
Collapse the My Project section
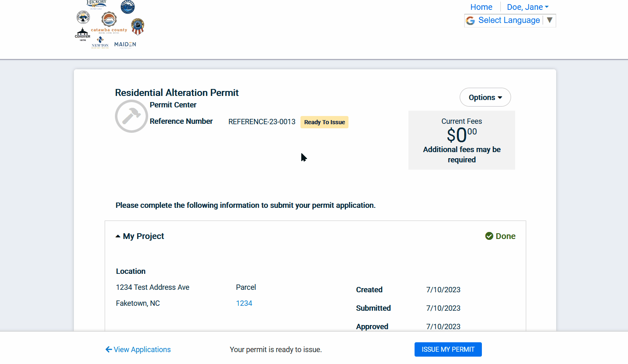[140, 236]
